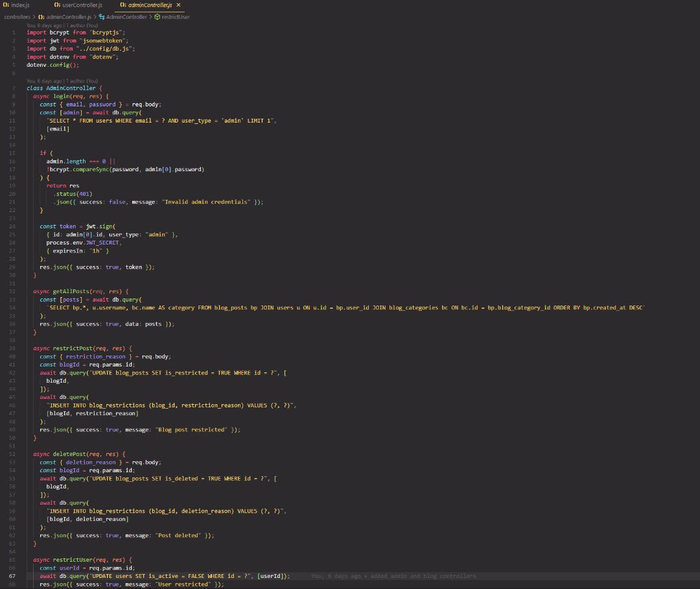Click 'class AdminController' on line 7

pos(61,88)
